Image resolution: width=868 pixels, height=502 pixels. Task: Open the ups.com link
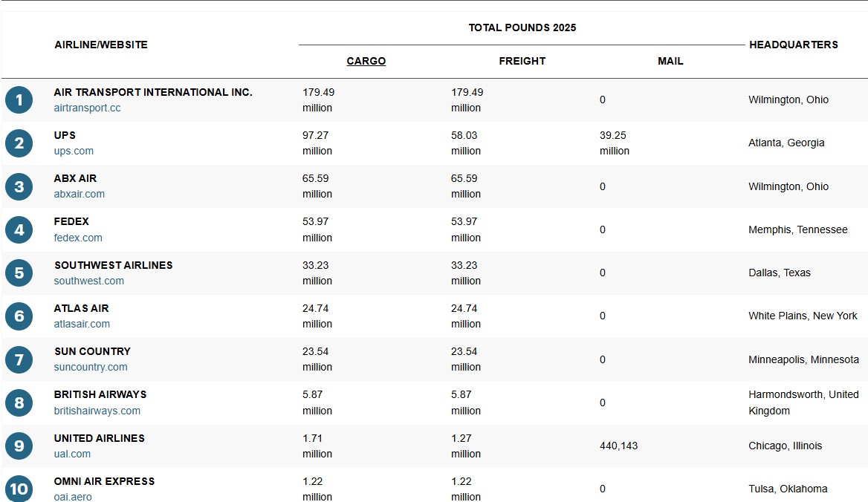pos(74,151)
